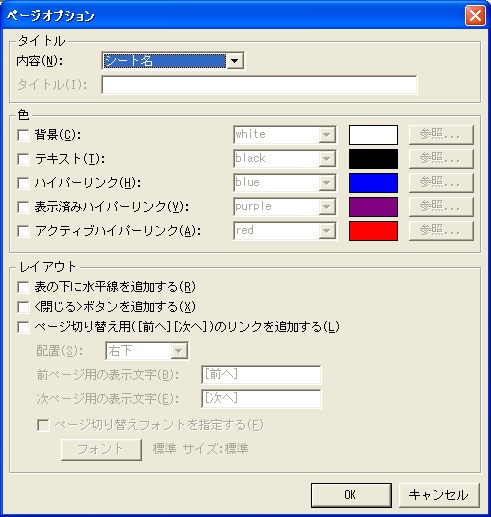Enable 表の下に水平線を追加する checkbox
The height and width of the screenshot is (517, 491).
23,287
